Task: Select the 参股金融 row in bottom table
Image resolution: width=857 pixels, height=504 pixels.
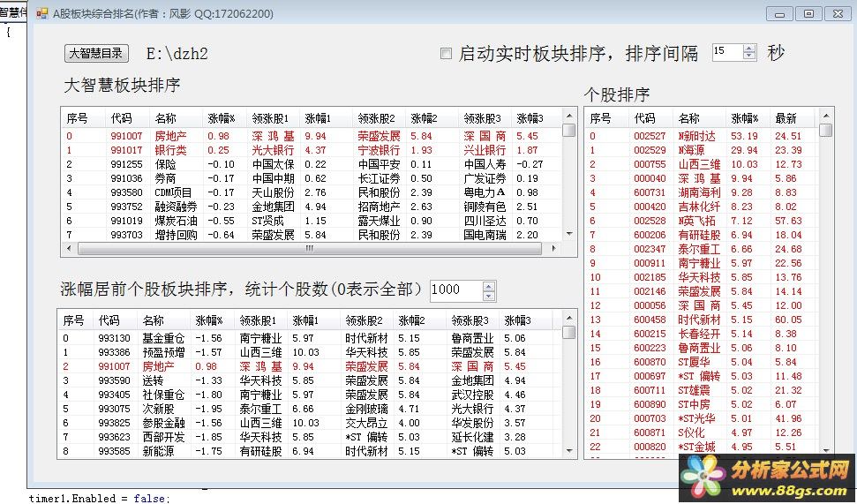Action: [x=310, y=423]
